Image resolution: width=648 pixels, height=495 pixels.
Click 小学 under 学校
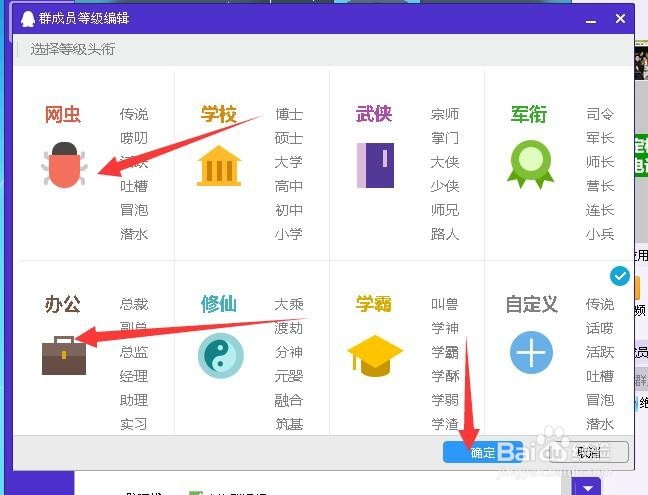coord(289,234)
